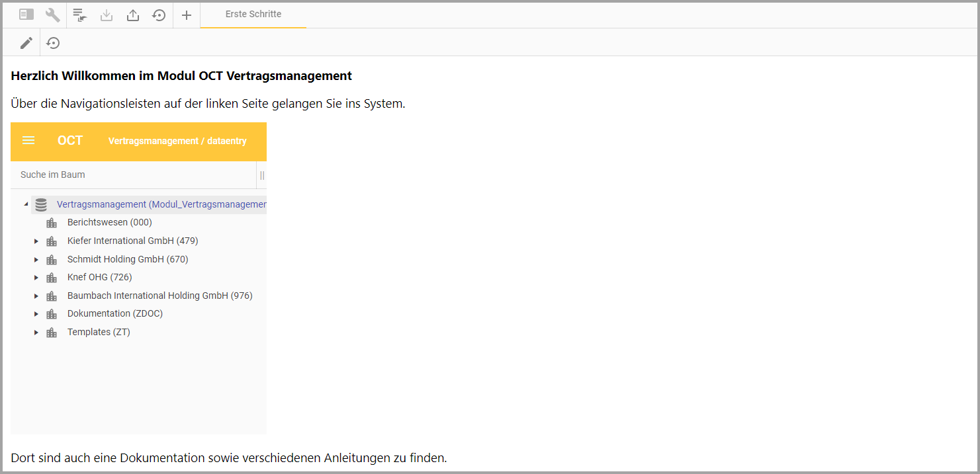Click the pencil edit icon
The width and height of the screenshot is (980, 474).
26,43
